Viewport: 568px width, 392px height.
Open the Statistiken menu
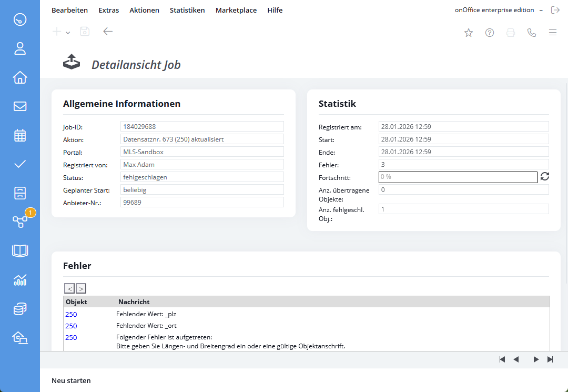click(x=187, y=10)
